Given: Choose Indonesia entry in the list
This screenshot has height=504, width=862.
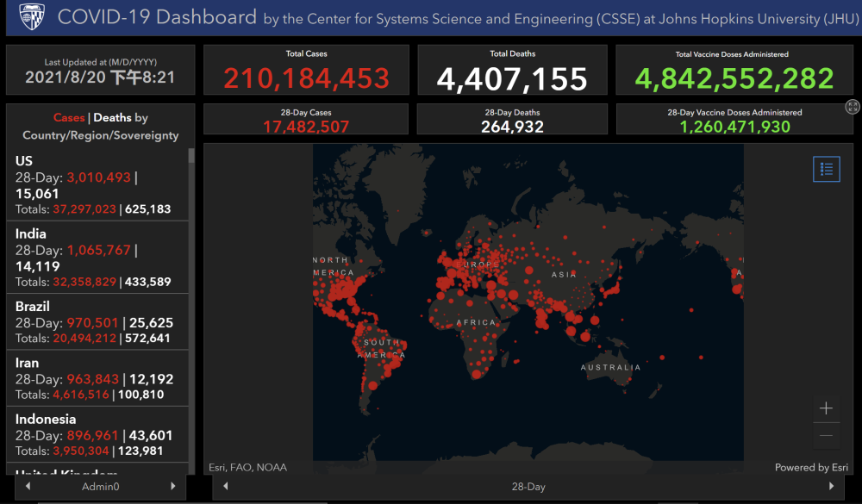Looking at the screenshot, I should 97,434.
